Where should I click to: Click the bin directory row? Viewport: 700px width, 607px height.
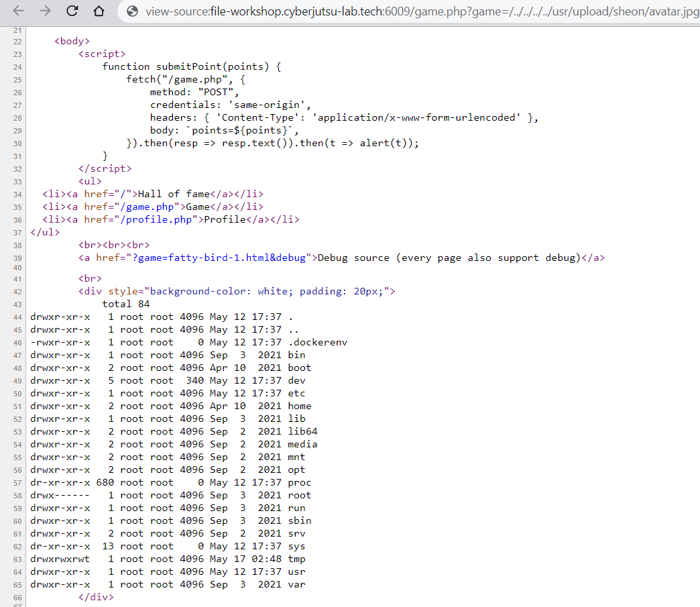point(168,355)
